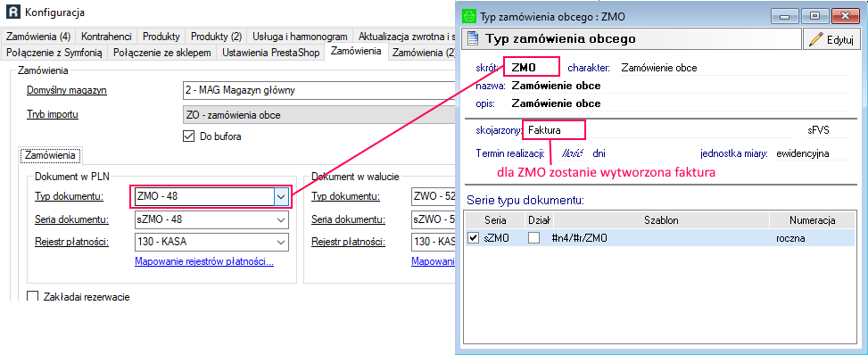Click the Mapowanie link in Dokument w walucie

pyautogui.click(x=433, y=261)
